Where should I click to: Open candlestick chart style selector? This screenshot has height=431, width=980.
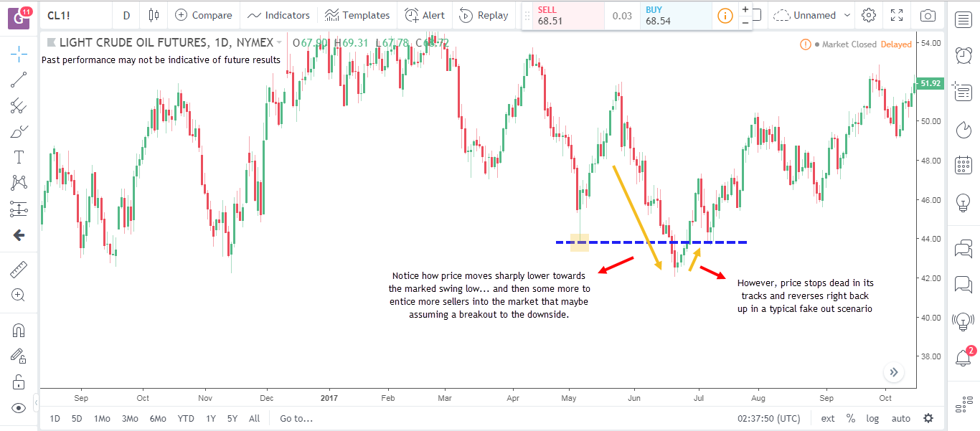pyautogui.click(x=154, y=15)
